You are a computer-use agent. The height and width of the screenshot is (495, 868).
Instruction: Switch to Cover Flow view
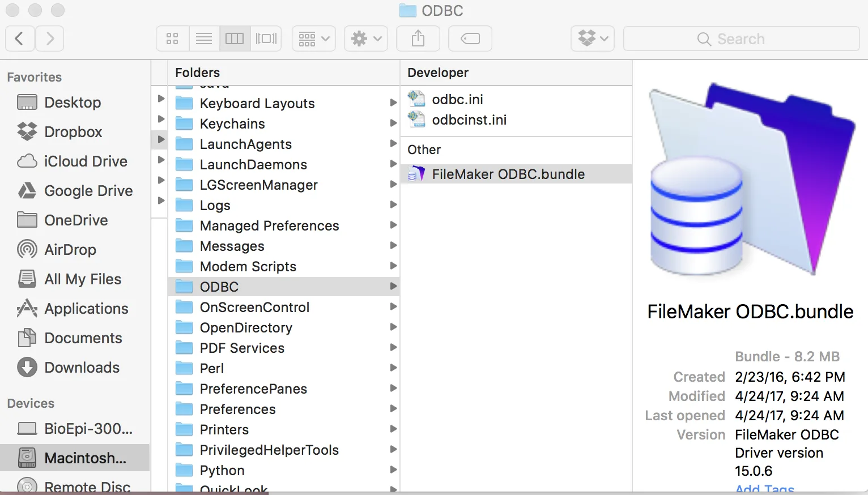pyautogui.click(x=266, y=39)
